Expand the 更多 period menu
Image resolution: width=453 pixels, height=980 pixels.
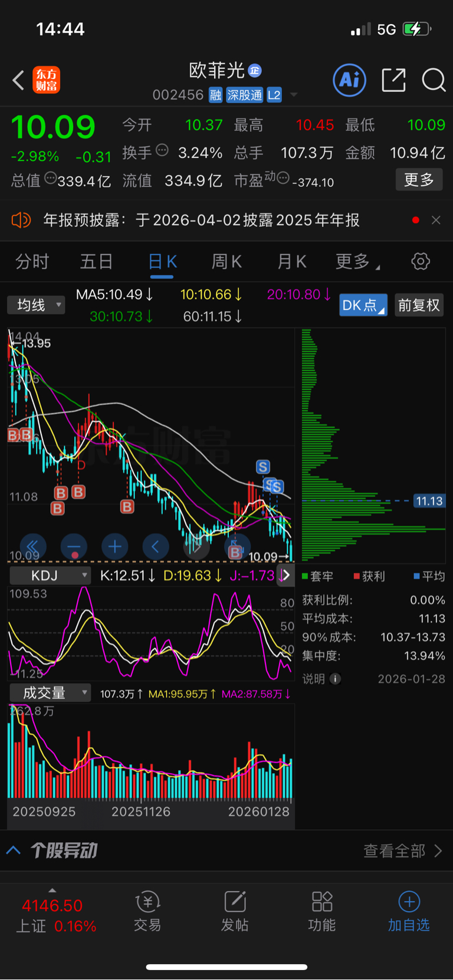pyautogui.click(x=357, y=262)
